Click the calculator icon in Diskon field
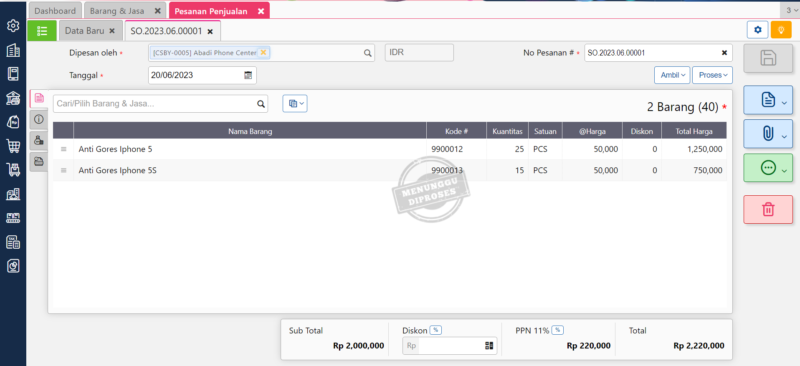This screenshot has height=366, width=800. (489, 346)
